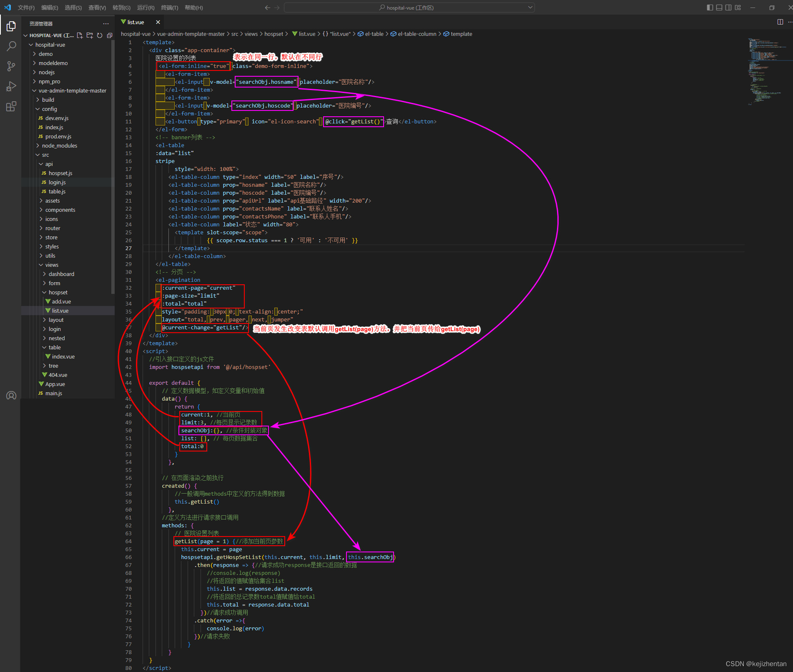This screenshot has width=793, height=672.
Task: Collapse the views folder
Action: click(52, 265)
